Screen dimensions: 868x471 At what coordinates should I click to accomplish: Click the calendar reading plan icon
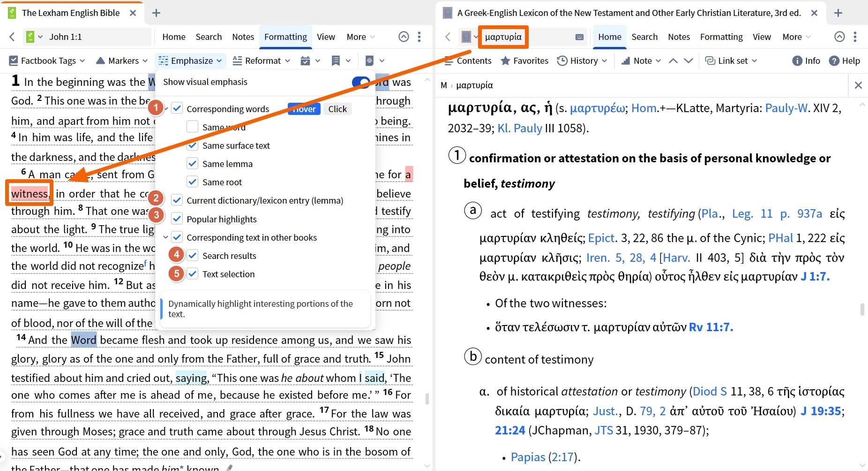pyautogui.click(x=306, y=61)
